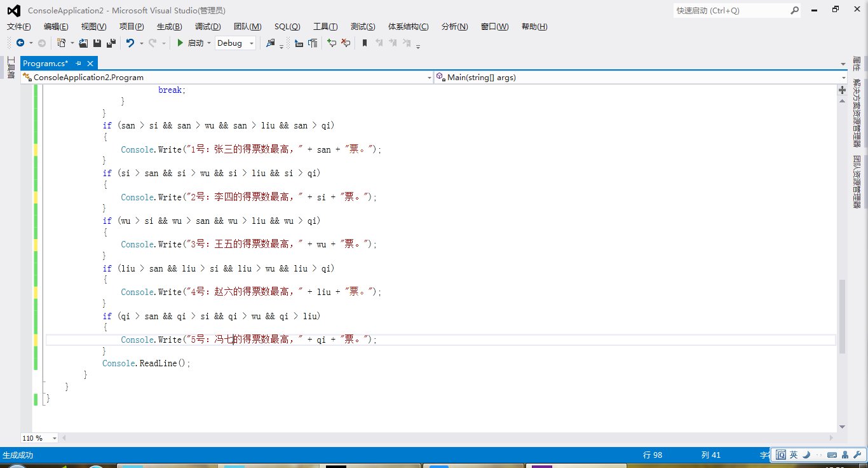Click the New Project toolbar icon
The image size is (868, 468).
tap(61, 43)
